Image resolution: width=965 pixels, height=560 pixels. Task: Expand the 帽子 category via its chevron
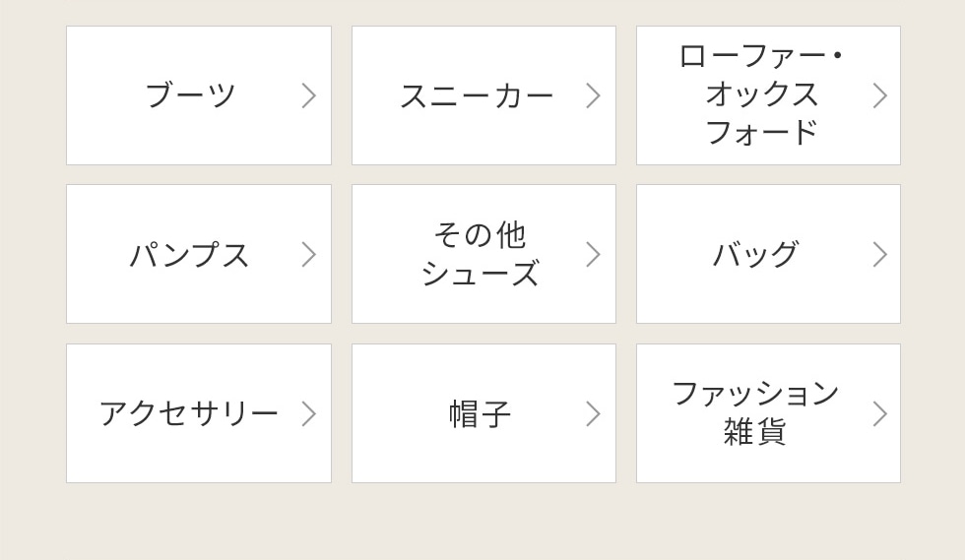[x=593, y=413]
